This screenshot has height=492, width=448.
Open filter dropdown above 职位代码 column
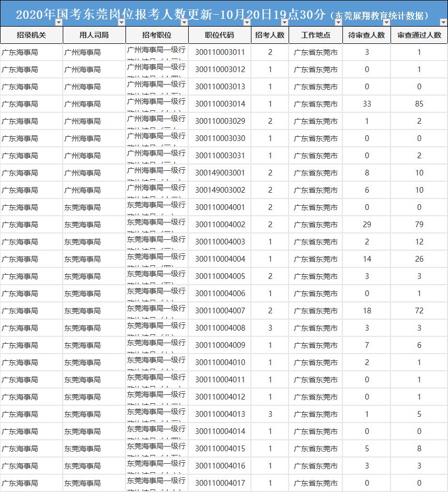(247, 22)
